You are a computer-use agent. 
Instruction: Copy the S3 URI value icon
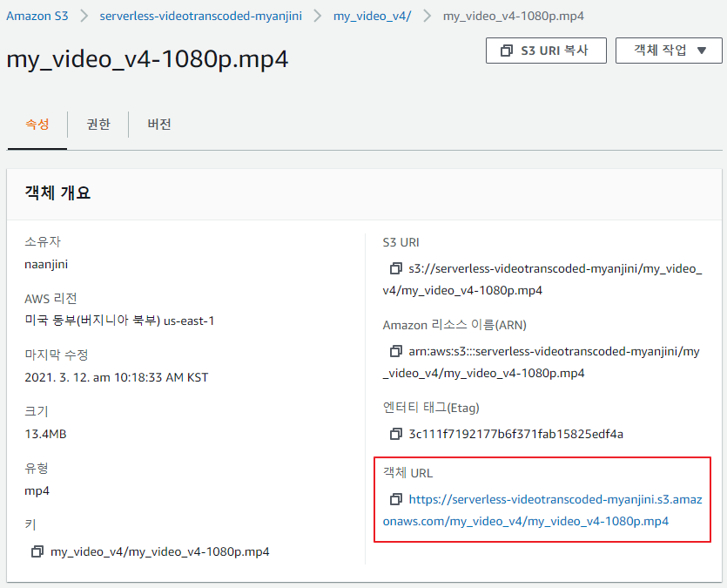pyautogui.click(x=395, y=268)
